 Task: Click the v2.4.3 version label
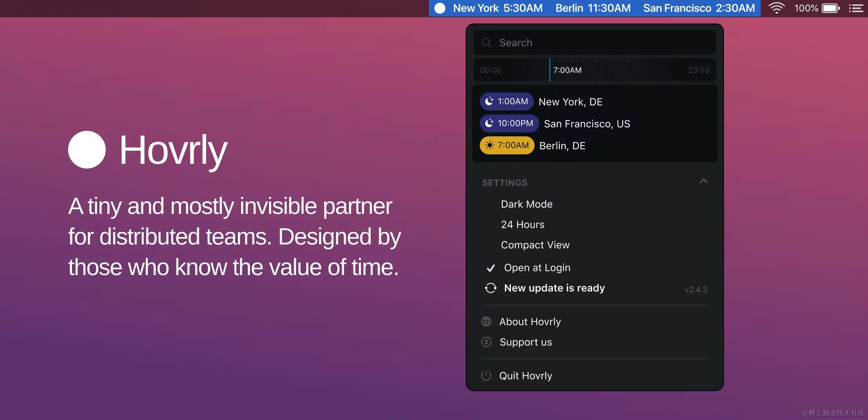pos(696,290)
